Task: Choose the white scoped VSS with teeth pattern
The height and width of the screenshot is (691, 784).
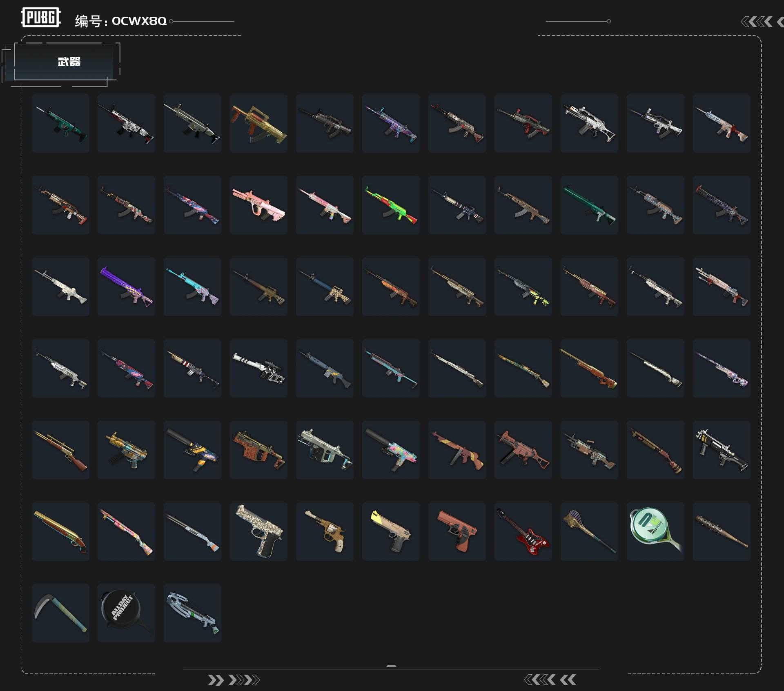Action: (x=258, y=368)
